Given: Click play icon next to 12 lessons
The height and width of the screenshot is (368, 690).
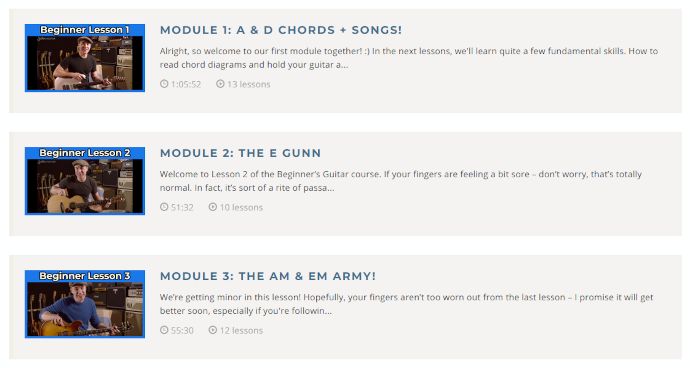Looking at the screenshot, I should (213, 330).
